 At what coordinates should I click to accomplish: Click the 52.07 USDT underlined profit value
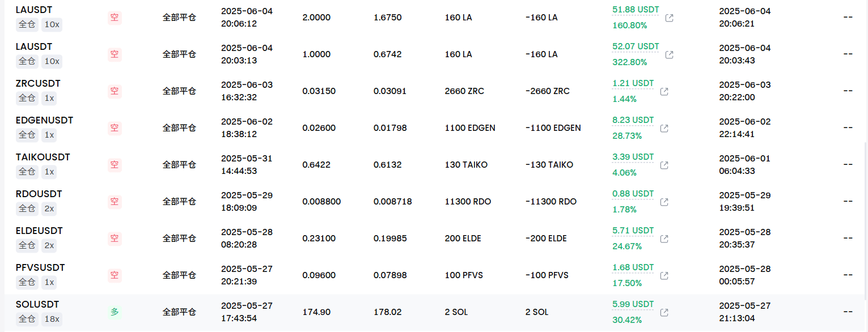[636, 46]
